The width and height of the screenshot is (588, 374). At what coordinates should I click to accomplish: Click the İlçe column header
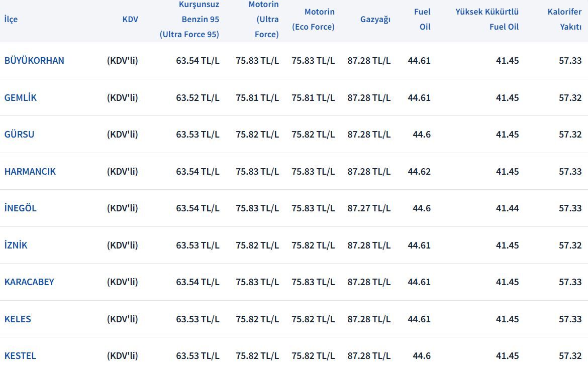tap(11, 20)
